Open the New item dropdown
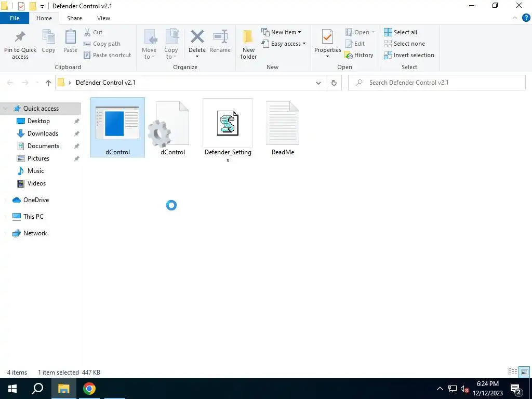Screen dimensions: 532x399 tap(281, 32)
